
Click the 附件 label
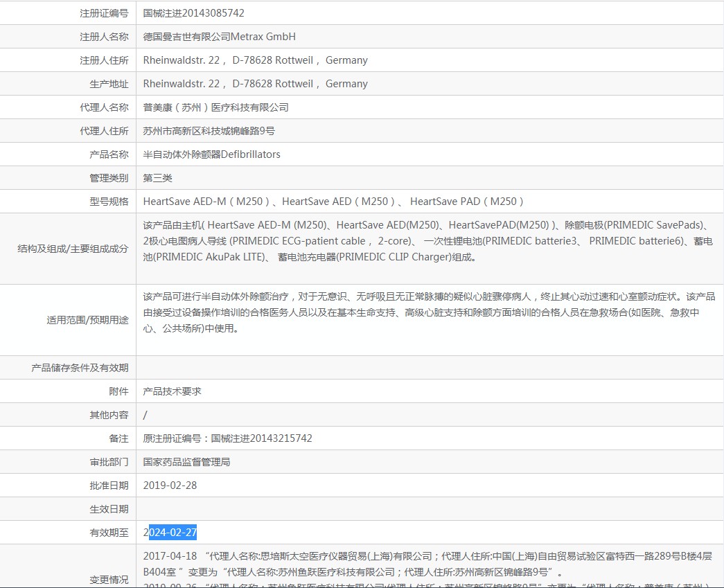(x=118, y=391)
